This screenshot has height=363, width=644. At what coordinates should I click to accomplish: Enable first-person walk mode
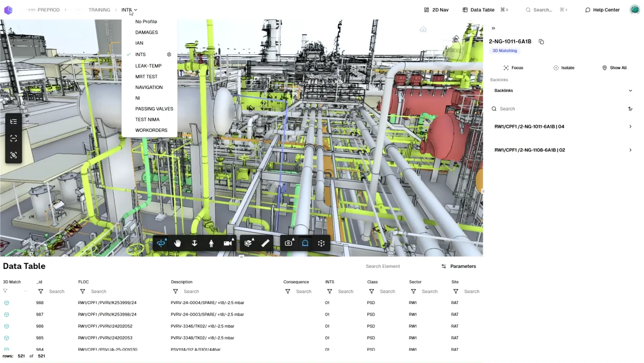(211, 243)
